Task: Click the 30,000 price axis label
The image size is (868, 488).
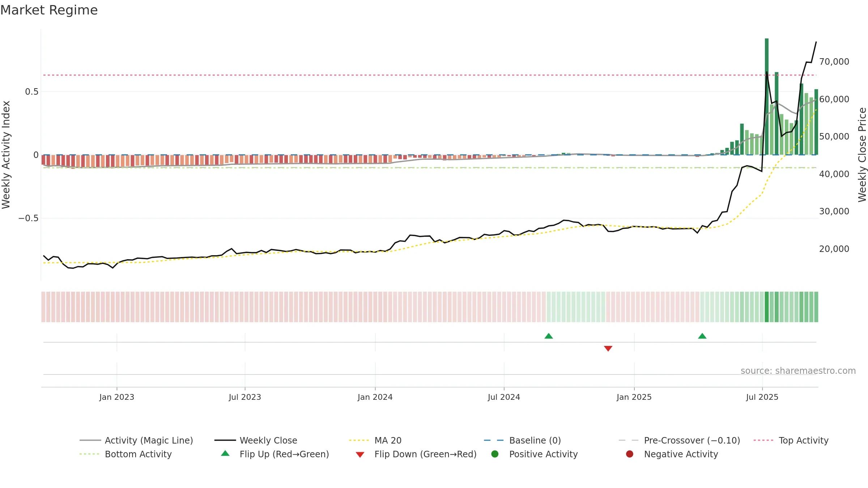Action: click(x=834, y=211)
